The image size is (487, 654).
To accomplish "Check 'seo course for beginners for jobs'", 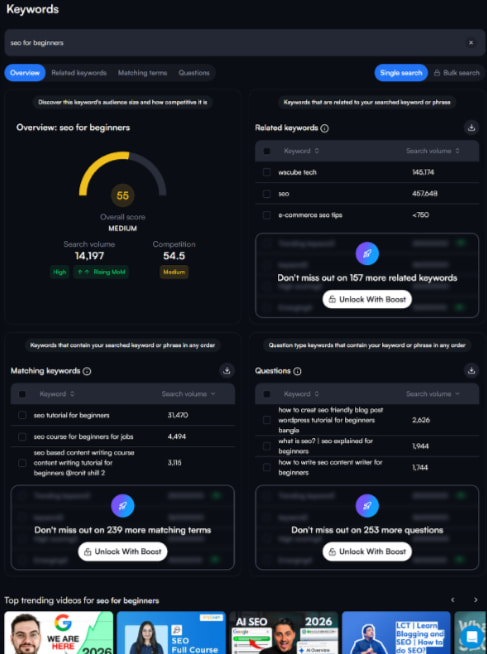I will point(22,437).
